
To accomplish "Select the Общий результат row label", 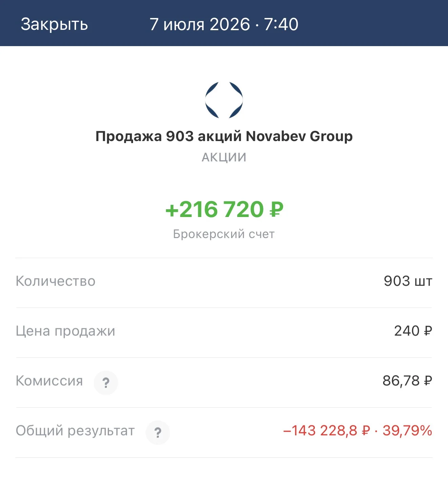I will (x=75, y=431).
